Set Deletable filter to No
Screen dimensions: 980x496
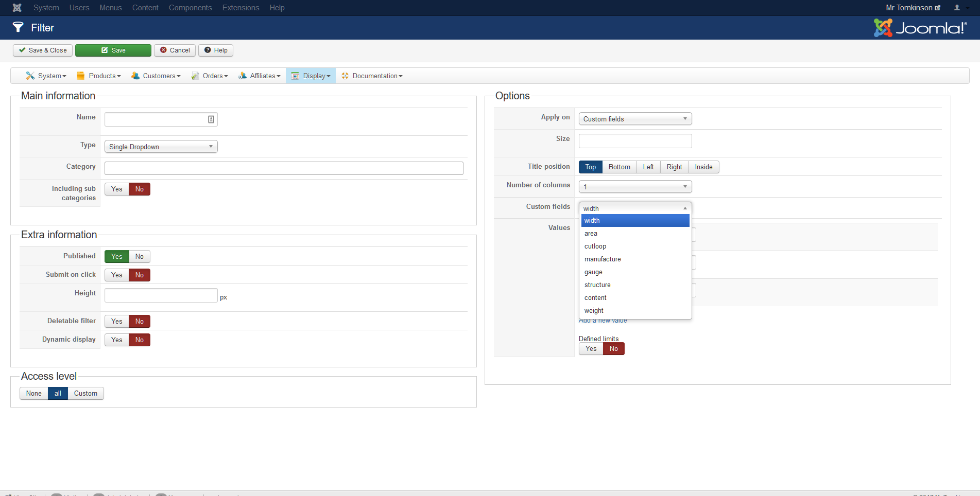140,322
